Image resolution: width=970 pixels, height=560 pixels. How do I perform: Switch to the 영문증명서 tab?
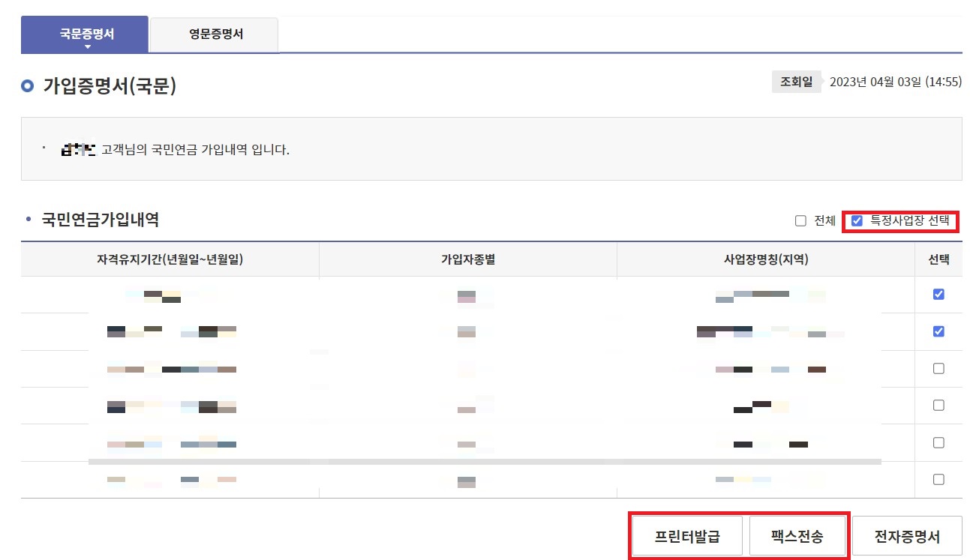point(214,34)
